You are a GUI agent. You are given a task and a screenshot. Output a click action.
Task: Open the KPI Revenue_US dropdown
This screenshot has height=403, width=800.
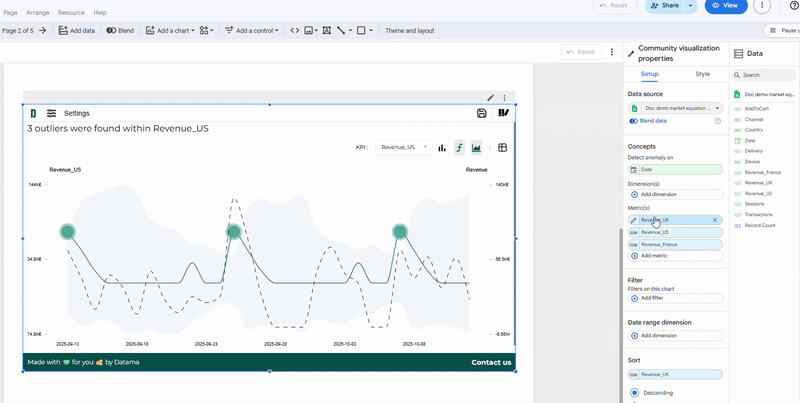[404, 148]
